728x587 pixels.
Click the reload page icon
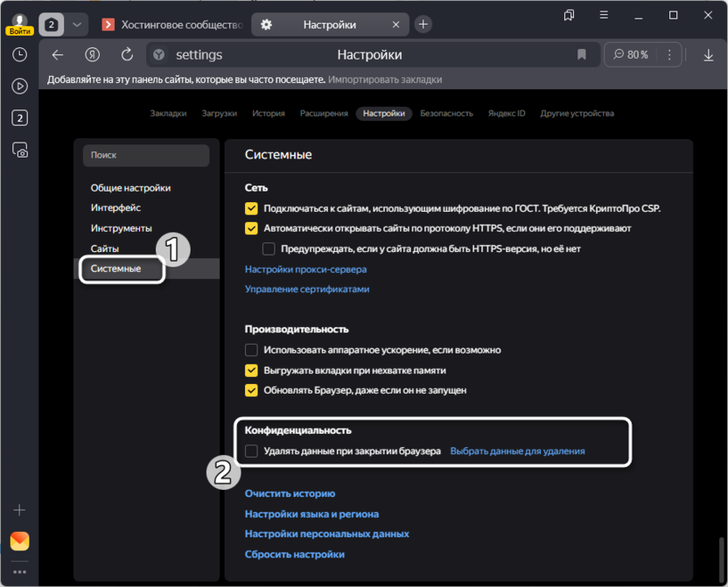click(127, 55)
